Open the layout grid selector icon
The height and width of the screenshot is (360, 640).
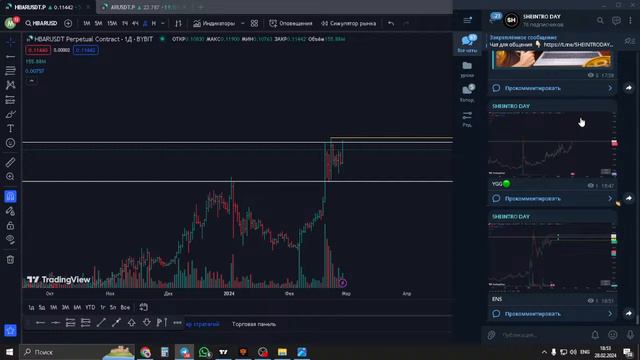pyautogui.click(x=254, y=23)
